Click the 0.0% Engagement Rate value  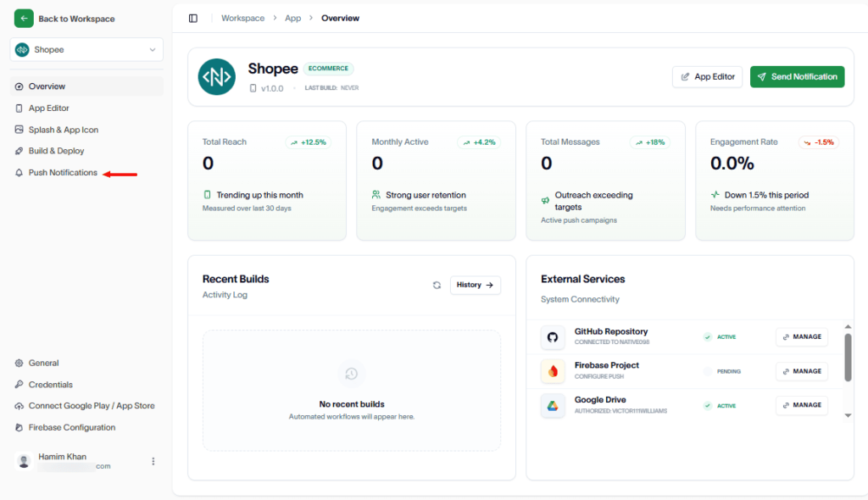click(732, 164)
